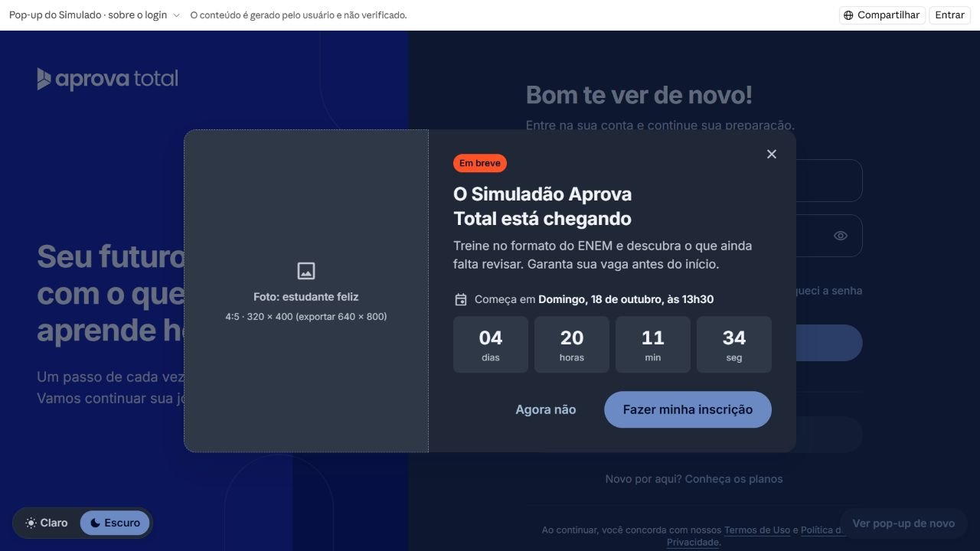Click Foto: estudante feliz placeholder text
The width and height of the screenshot is (980, 551).
coord(306,297)
